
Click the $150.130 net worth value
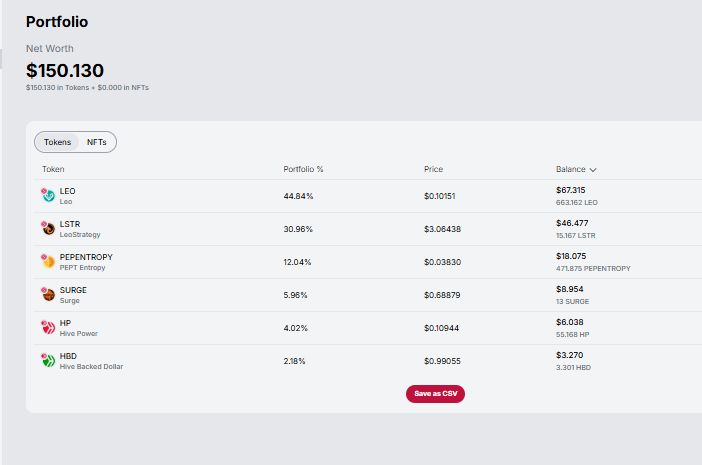pos(65,70)
